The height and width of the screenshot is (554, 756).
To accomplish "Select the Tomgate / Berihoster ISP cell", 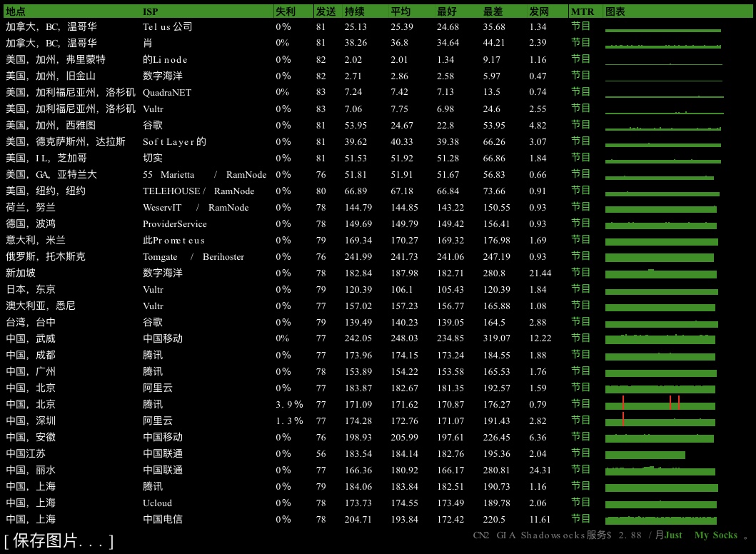I will tap(193, 256).
